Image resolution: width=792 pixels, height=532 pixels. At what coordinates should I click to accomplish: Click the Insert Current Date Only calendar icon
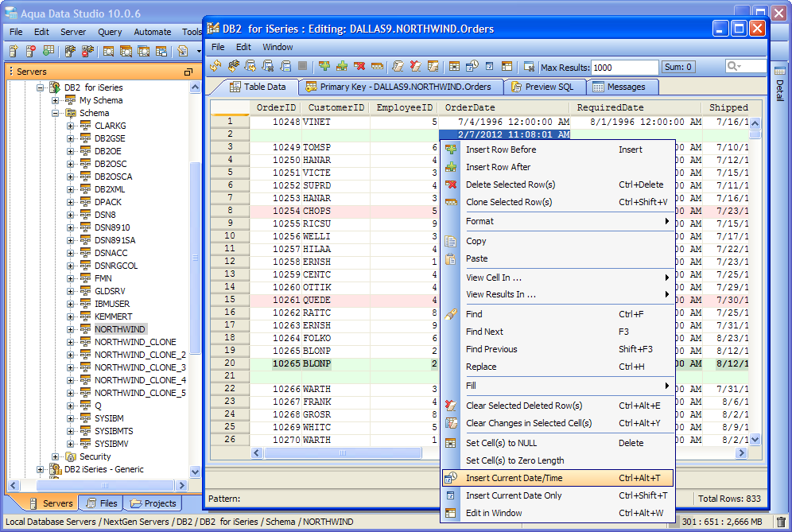click(x=489, y=66)
